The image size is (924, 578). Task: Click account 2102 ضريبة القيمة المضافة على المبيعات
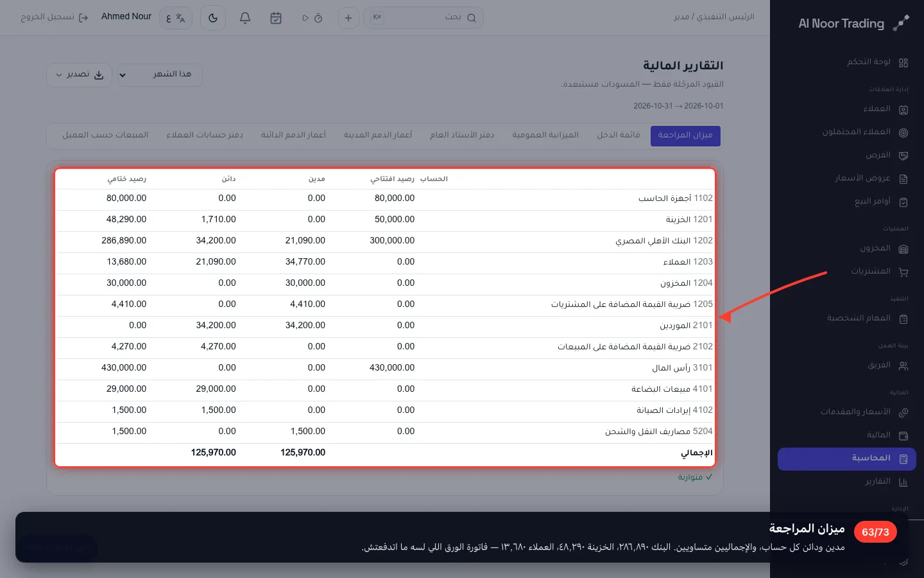click(x=635, y=347)
